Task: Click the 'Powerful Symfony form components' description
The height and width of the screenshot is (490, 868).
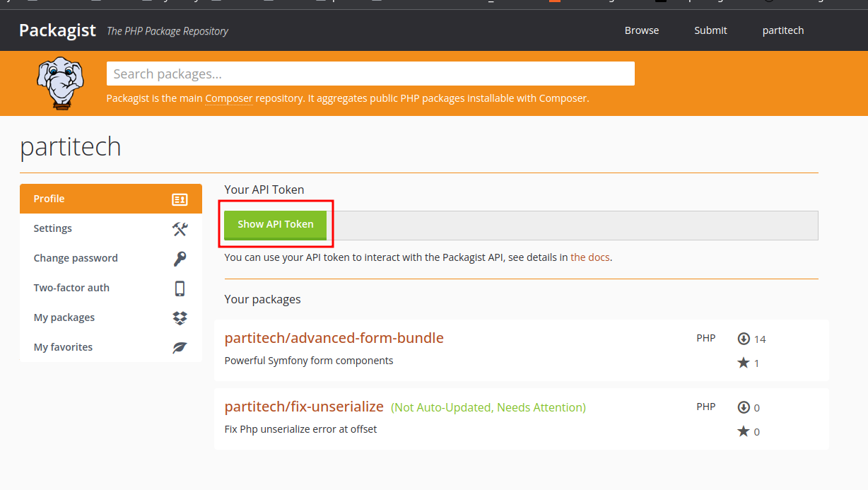Action: pyautogui.click(x=309, y=361)
